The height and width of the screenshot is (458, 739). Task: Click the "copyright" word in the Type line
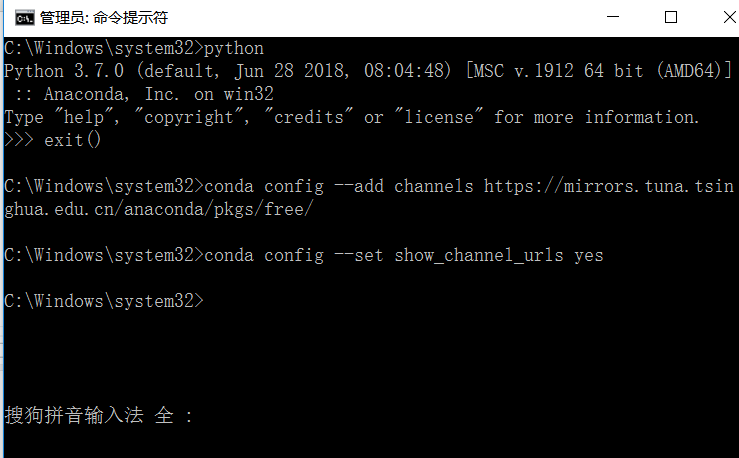coord(189,117)
